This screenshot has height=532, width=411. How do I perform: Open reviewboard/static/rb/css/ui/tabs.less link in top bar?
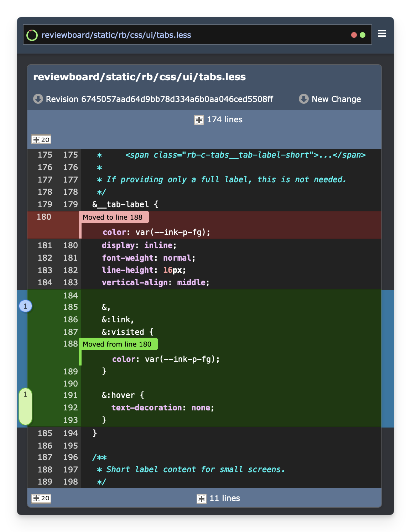point(116,35)
